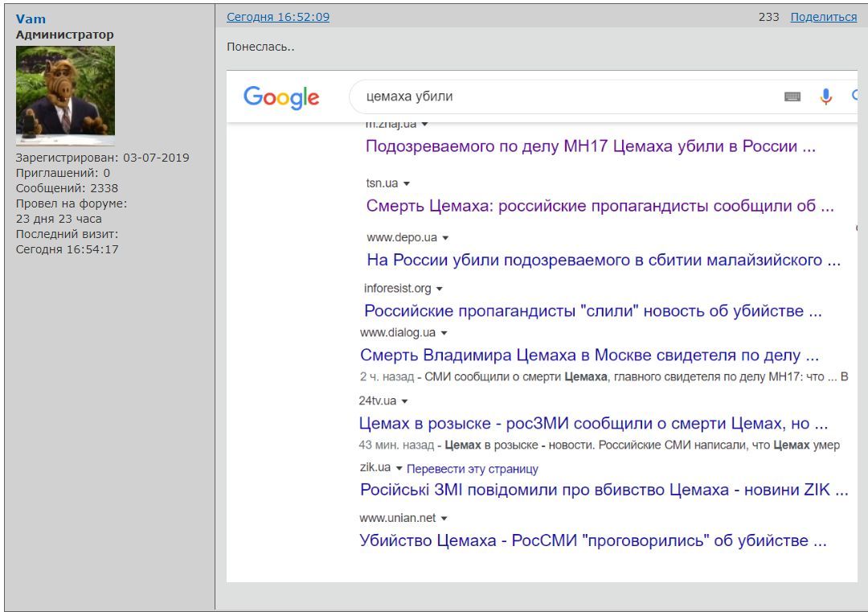This screenshot has width=868, height=612.
Task: Open post timestamp link Сегодня 16:52:09
Action: tap(278, 17)
